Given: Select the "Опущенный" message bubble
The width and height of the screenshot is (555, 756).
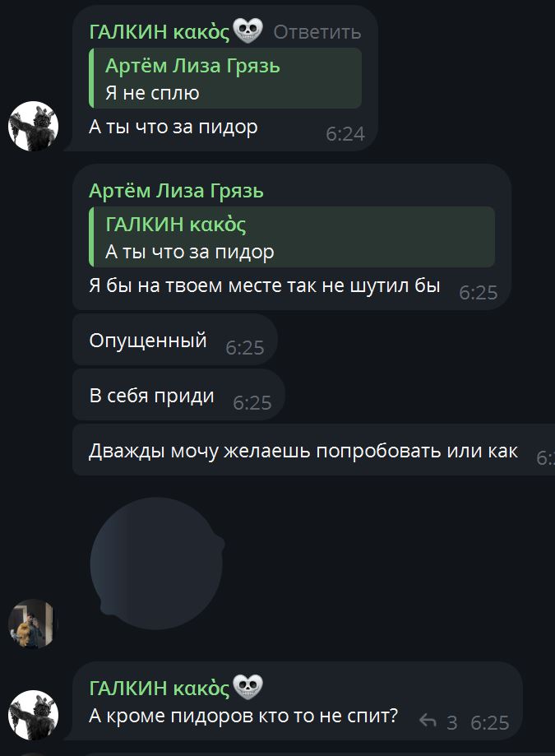Looking at the screenshot, I should point(175,340).
